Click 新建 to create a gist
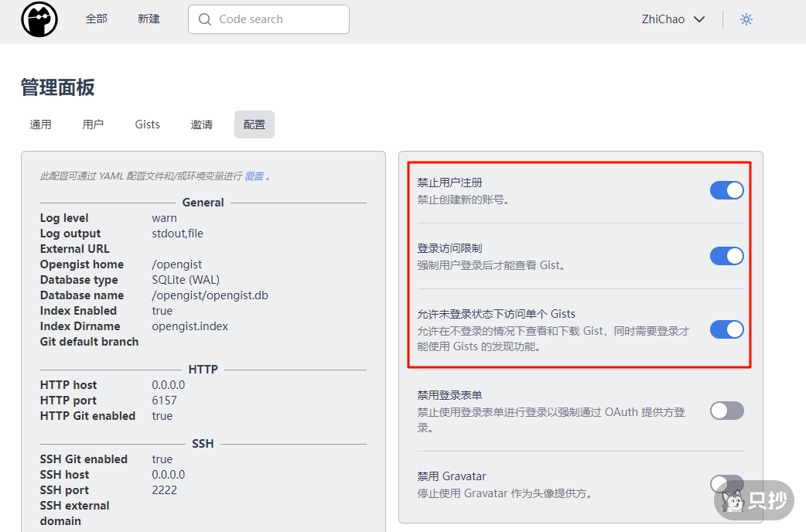The width and height of the screenshot is (806, 532). coord(149,19)
